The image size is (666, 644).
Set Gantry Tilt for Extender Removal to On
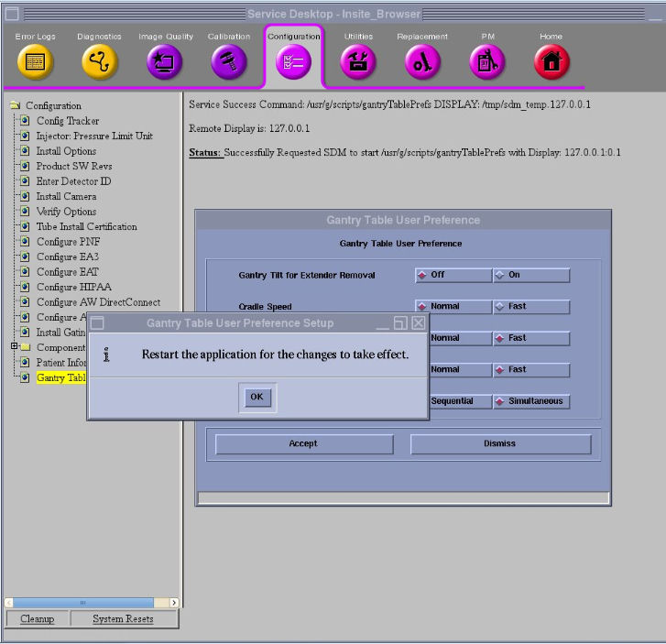click(x=531, y=275)
